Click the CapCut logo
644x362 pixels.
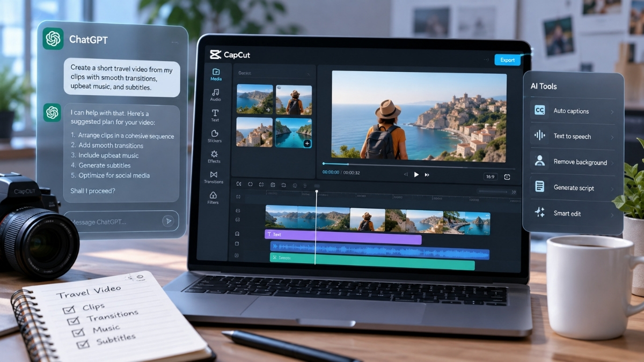point(230,55)
